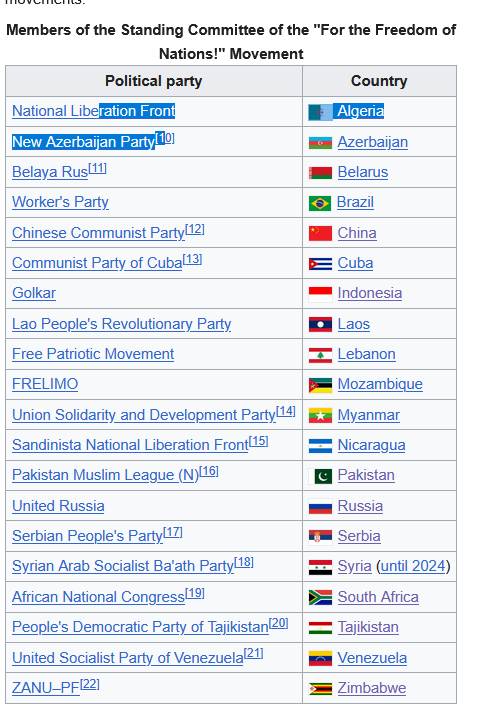Follow the Golkar party link
Screen dimensions: 494x711
coord(34,293)
